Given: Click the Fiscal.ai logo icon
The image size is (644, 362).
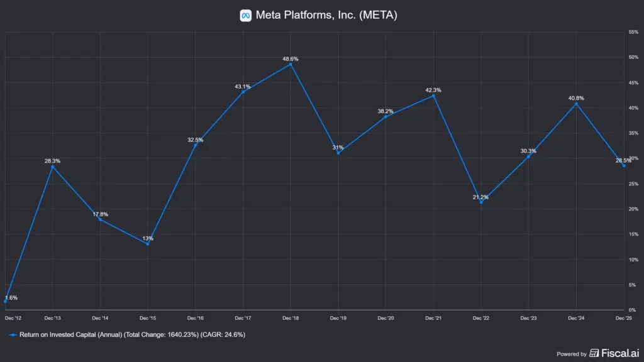Looking at the screenshot, I should click(594, 353).
